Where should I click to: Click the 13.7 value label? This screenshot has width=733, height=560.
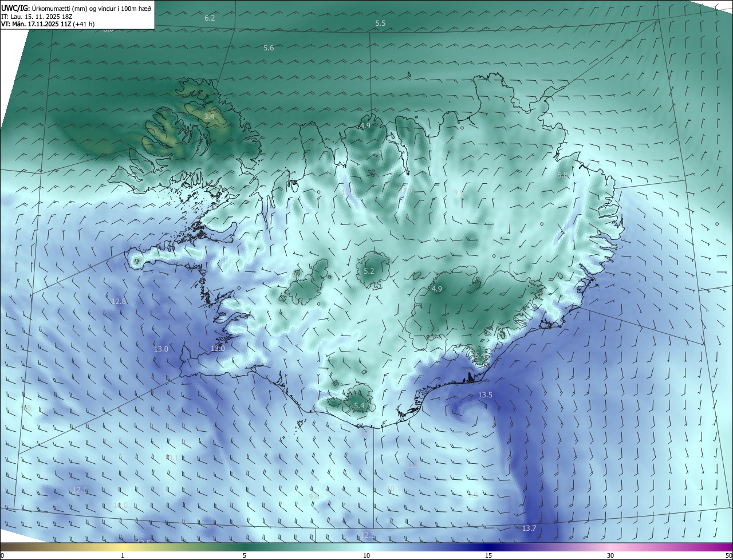tap(529, 528)
